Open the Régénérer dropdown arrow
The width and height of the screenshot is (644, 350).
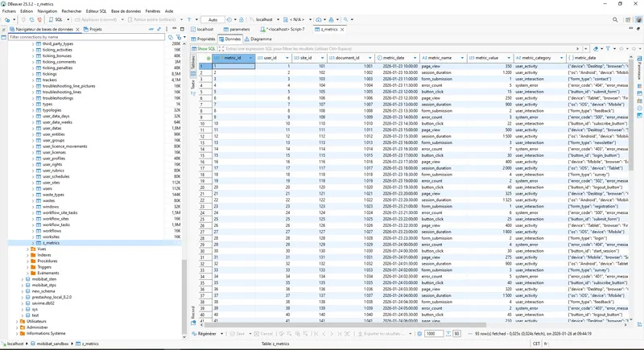coord(222,334)
